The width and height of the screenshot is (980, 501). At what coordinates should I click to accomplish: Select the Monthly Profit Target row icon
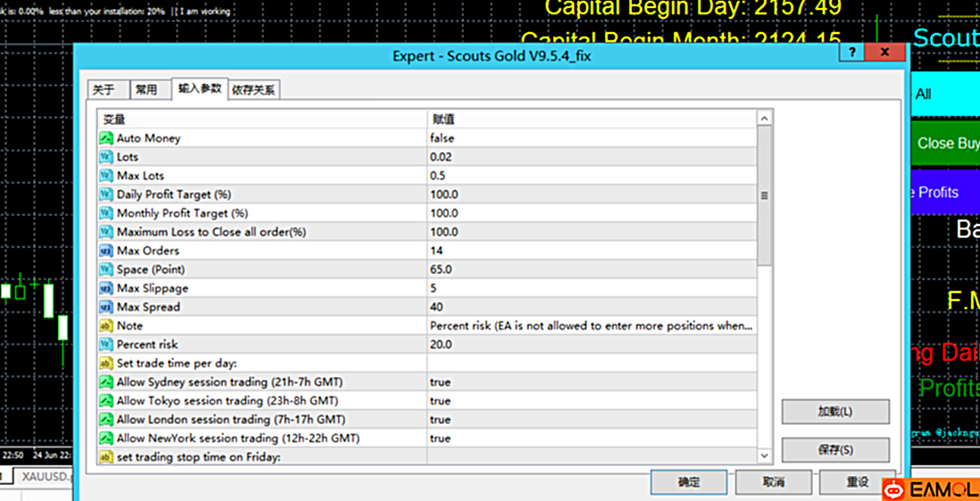click(105, 213)
